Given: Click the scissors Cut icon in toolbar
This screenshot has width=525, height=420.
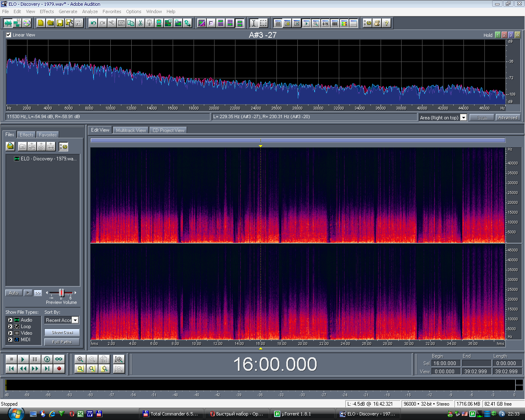Looking at the screenshot, I should (140, 23).
